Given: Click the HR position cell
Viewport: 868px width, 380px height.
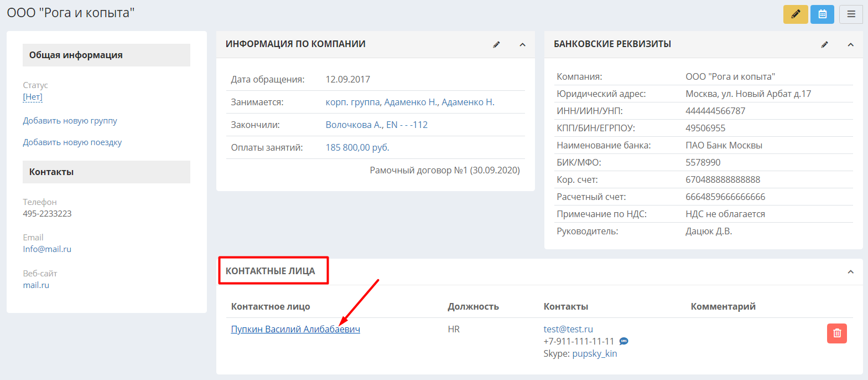Looking at the screenshot, I should tap(454, 329).
